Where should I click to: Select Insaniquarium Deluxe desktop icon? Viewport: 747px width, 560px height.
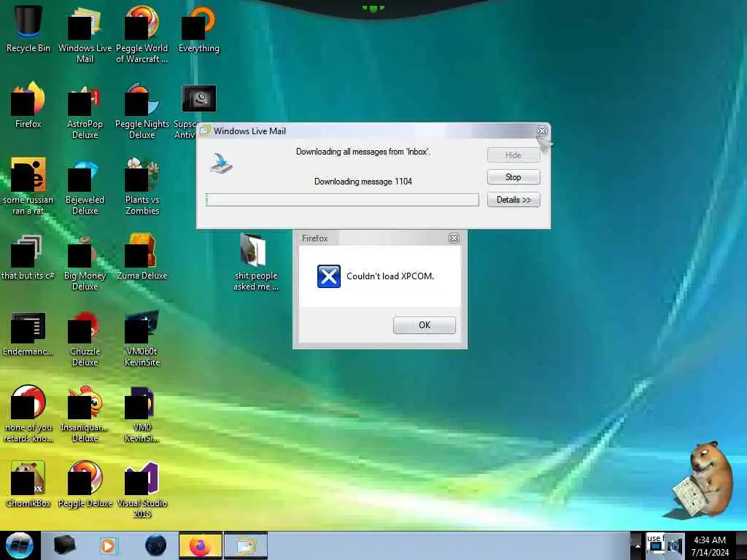(x=85, y=414)
